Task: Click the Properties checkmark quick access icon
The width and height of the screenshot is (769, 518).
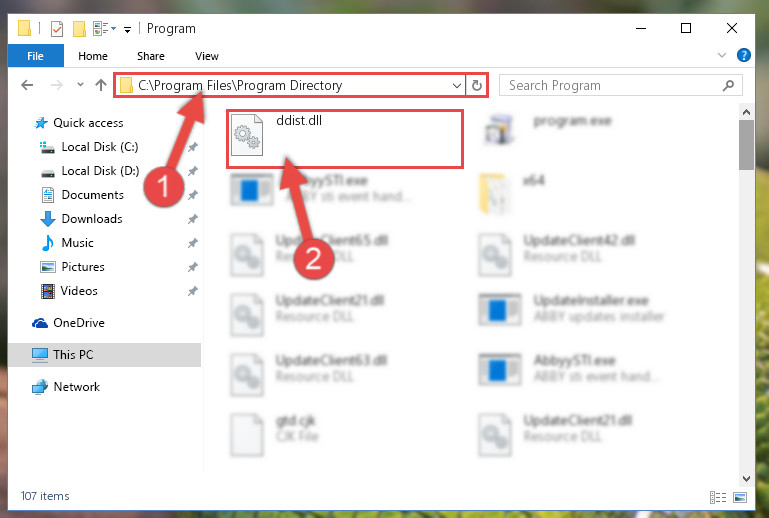Action: click(57, 29)
